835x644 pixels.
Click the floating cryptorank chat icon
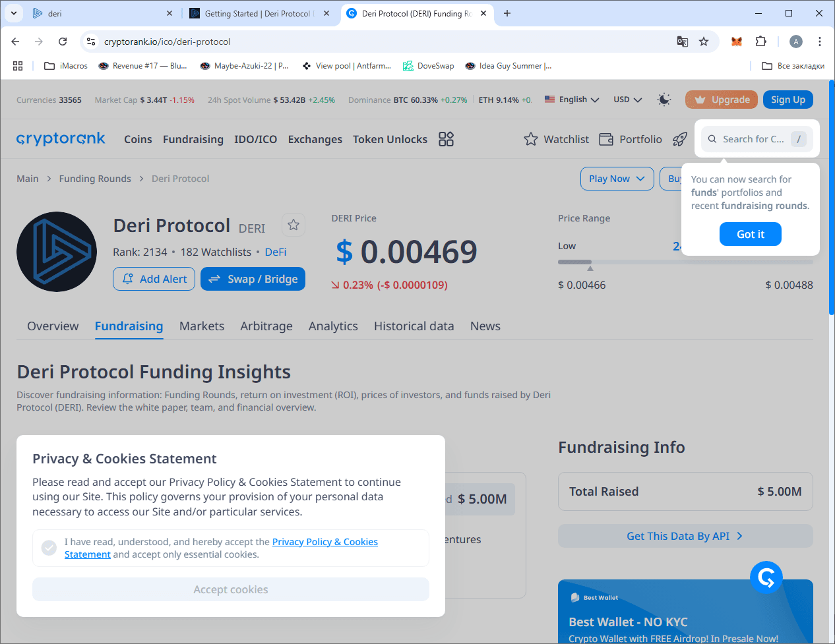766,577
